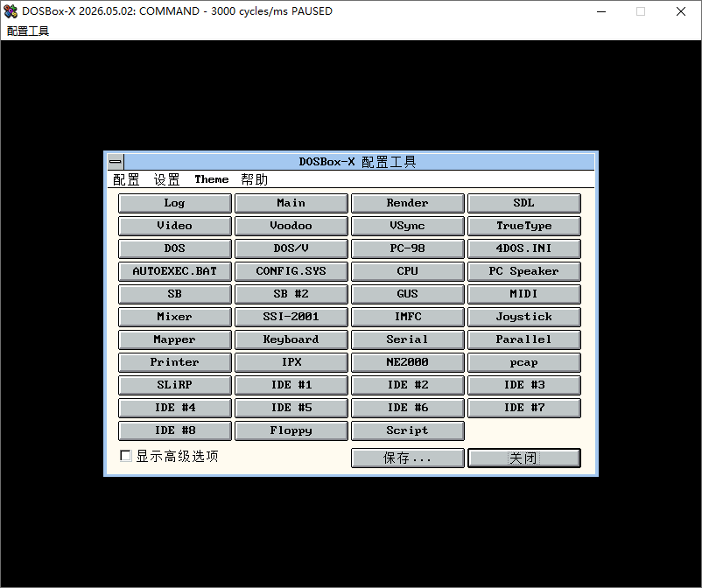
Task: Open Serial port settings
Action: coord(408,340)
